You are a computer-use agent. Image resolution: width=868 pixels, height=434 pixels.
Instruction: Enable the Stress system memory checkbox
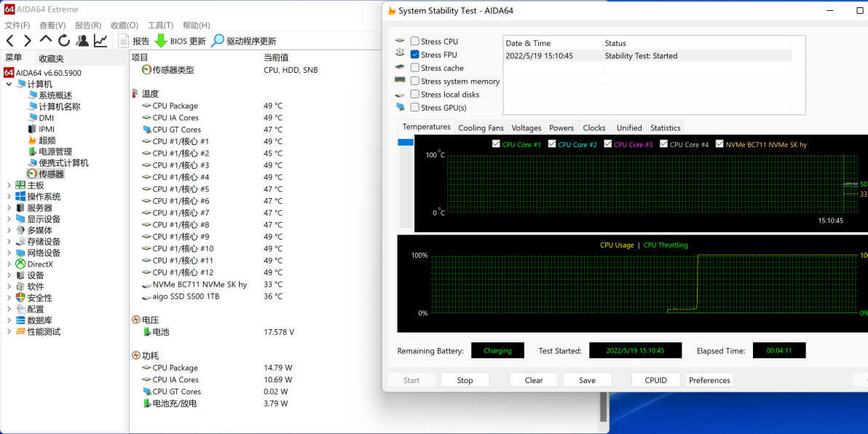coord(414,81)
